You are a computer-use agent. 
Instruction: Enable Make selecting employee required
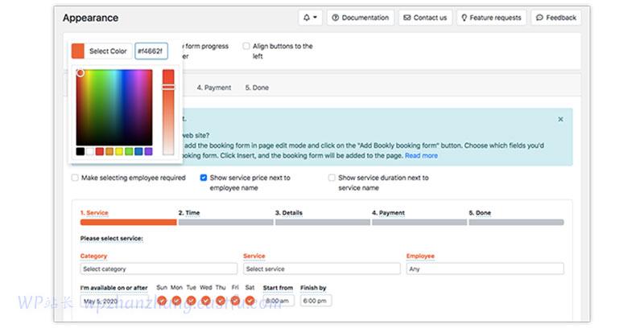pos(75,178)
